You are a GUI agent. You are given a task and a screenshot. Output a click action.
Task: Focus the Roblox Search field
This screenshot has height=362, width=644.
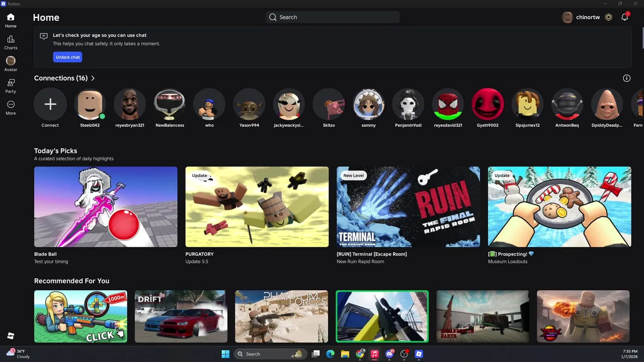point(333,17)
